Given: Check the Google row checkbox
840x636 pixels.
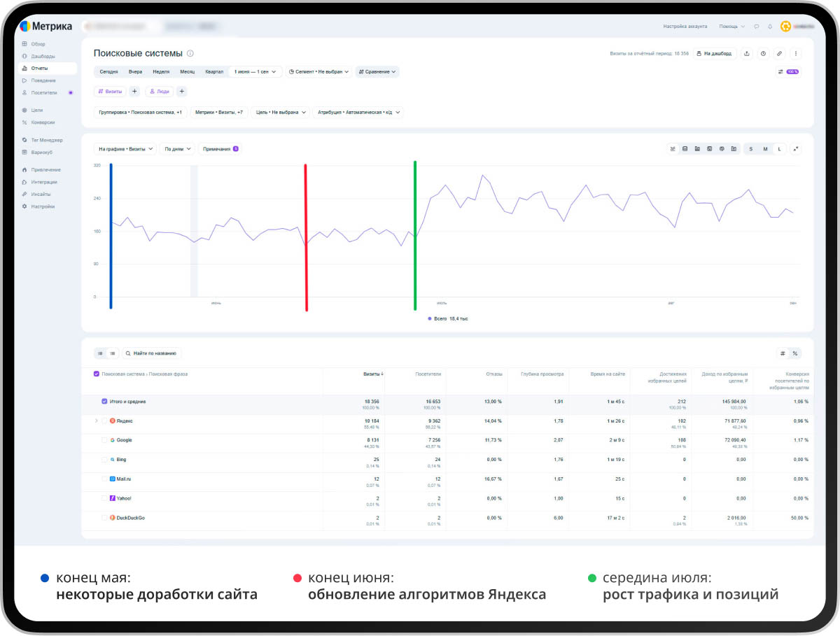Looking at the screenshot, I should pyautogui.click(x=104, y=440).
